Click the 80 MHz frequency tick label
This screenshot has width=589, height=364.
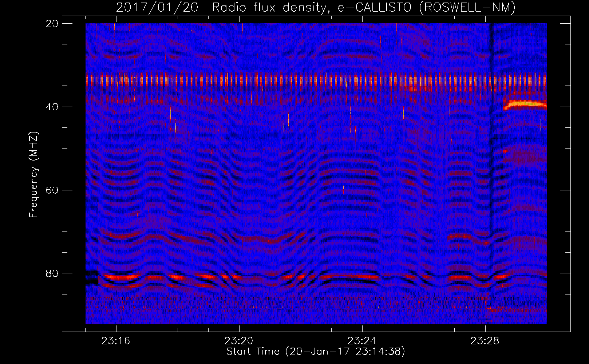coord(52,273)
